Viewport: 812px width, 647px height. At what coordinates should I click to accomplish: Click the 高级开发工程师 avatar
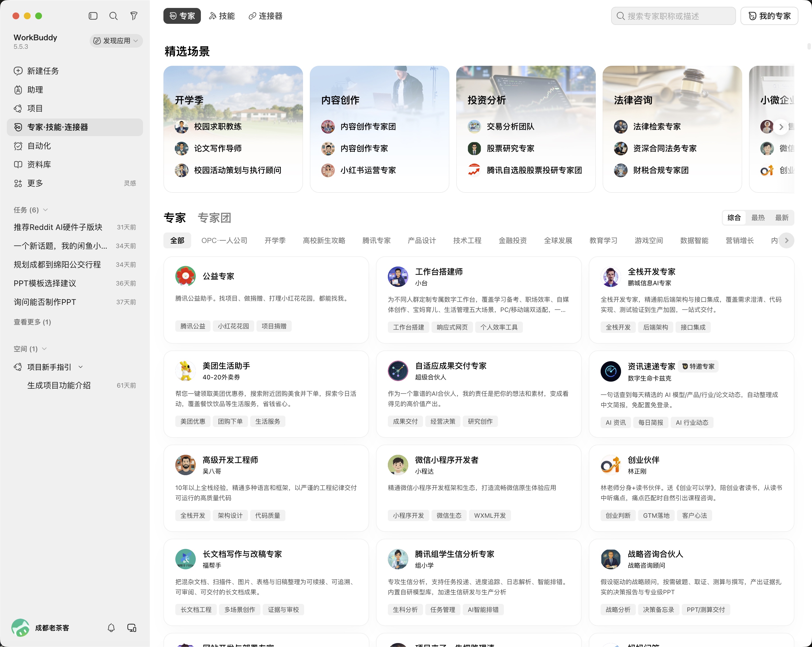(x=185, y=465)
